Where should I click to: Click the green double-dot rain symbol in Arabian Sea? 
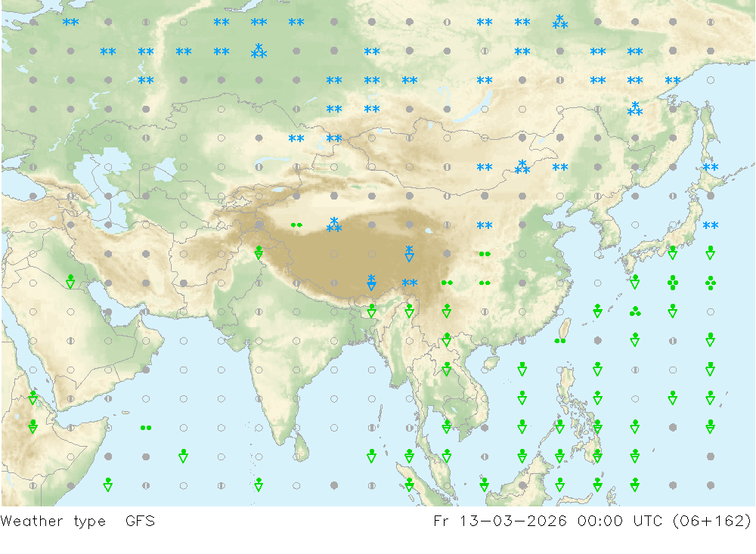coord(146,428)
